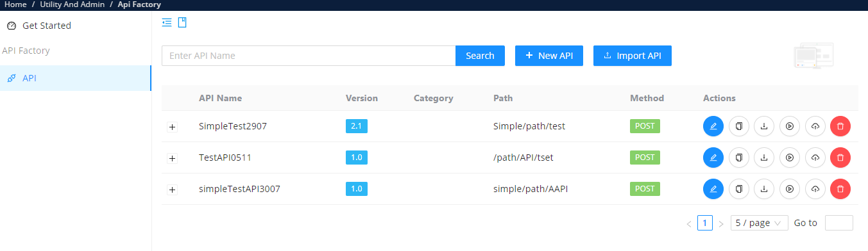Image resolution: width=868 pixels, height=251 pixels.
Task: Focus the Enter API Name field
Action: [x=309, y=56]
